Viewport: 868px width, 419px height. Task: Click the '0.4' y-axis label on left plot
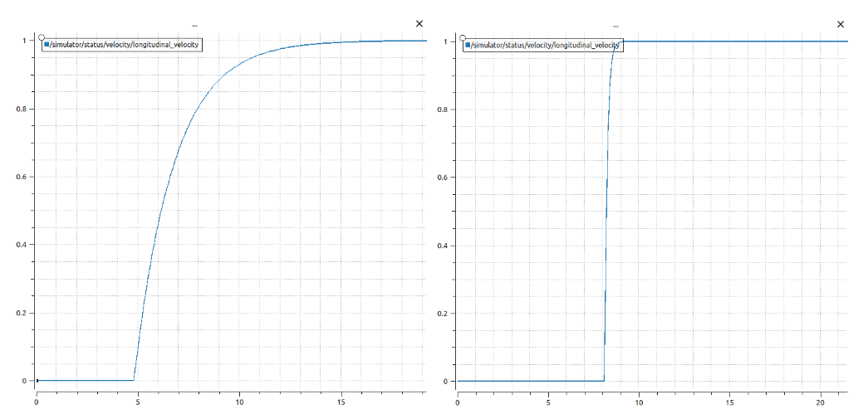(x=21, y=245)
